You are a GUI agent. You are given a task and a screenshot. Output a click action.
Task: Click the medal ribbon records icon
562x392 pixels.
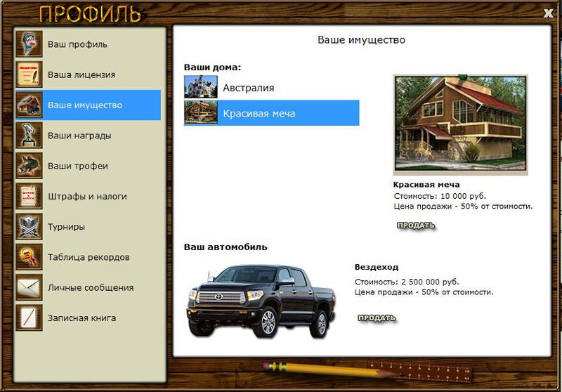pos(29,257)
